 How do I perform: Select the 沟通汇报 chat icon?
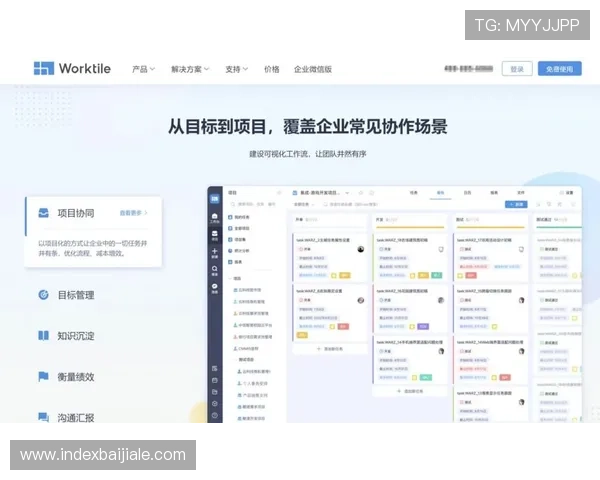pyautogui.click(x=43, y=417)
